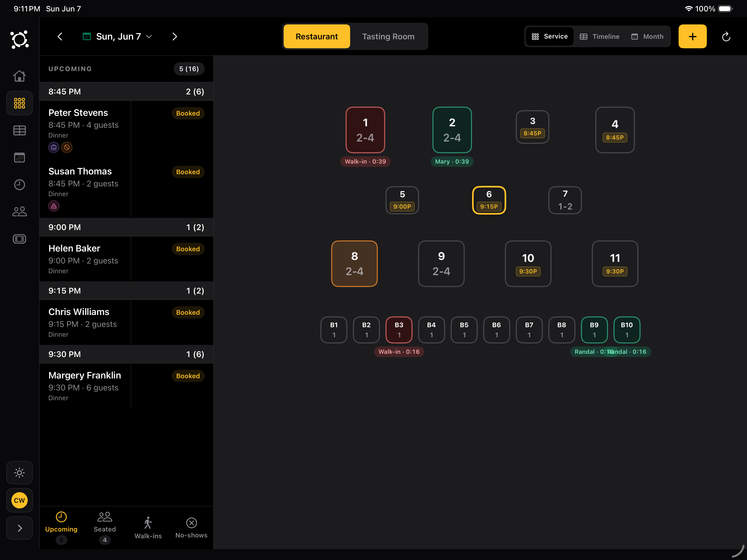747x560 pixels.
Task: Click Booked status for Margery Franklin
Action: point(188,376)
